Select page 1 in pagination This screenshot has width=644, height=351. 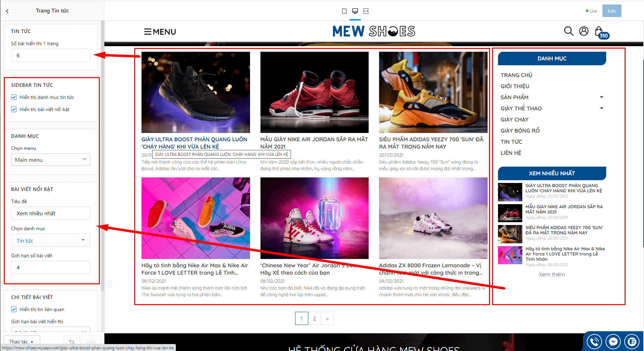pos(302,318)
